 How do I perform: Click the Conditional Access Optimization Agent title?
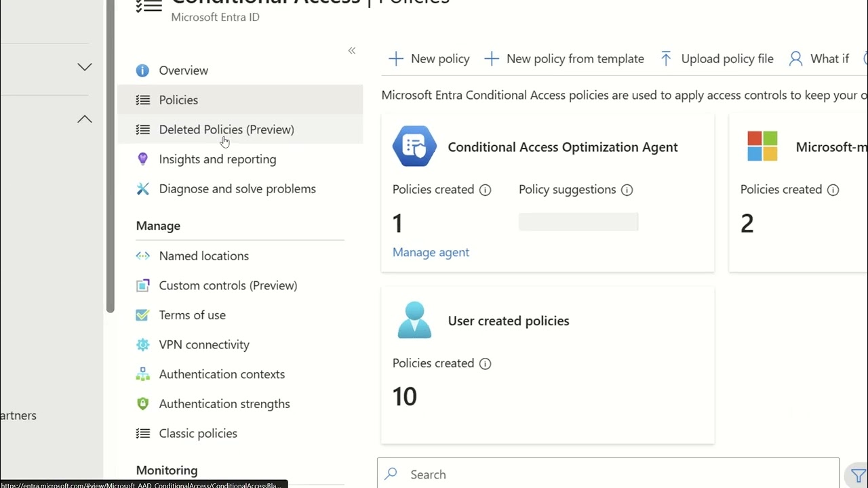[x=563, y=147]
